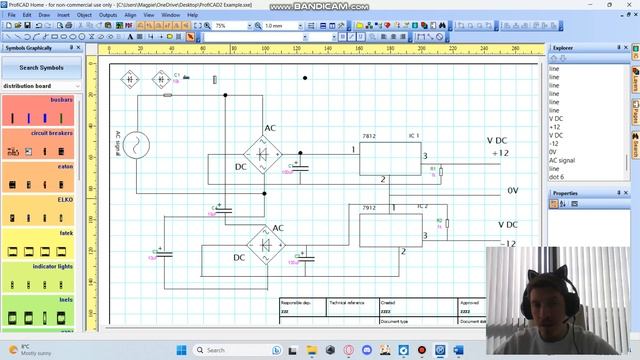Viewport: 640px width, 360px height.
Task: Click the red heart favorites icon
Action: click(x=387, y=25)
